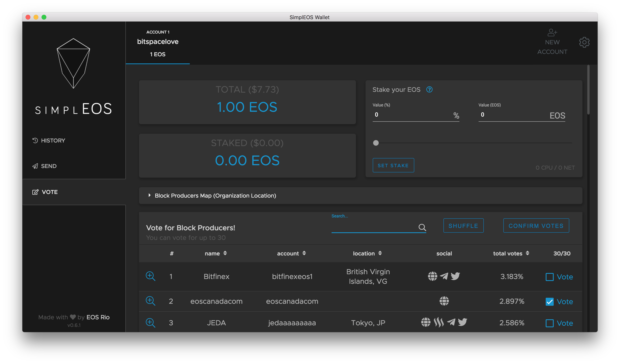Open eoscanadacom's website globe icon

tap(444, 301)
